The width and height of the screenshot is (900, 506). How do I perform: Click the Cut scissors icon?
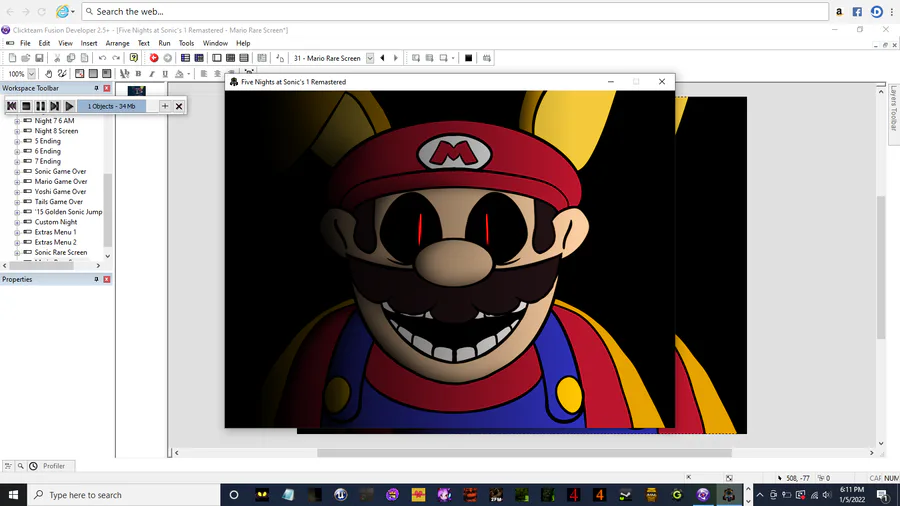coord(57,58)
